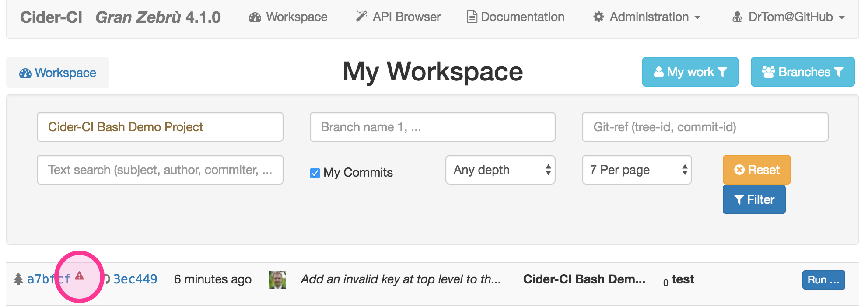
Task: Open the Cider-CI home link
Action: click(x=51, y=17)
